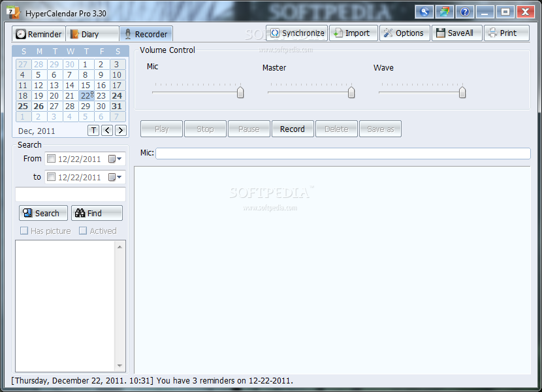
Task: Toggle the Actived checkbox
Action: click(83, 231)
